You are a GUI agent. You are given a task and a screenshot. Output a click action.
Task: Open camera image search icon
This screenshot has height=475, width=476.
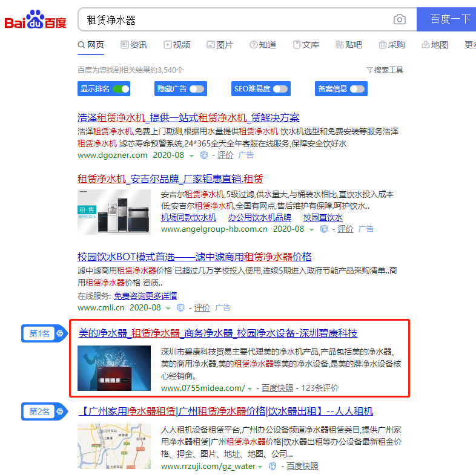click(400, 19)
